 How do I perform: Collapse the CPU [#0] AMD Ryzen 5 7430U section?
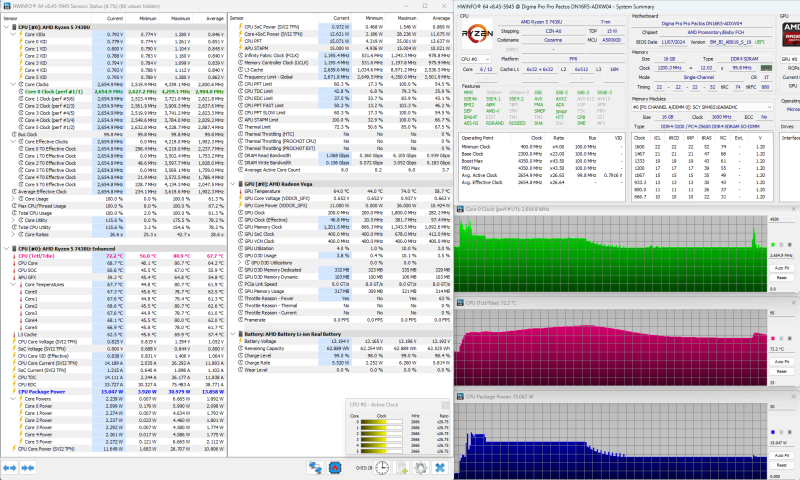6,27
